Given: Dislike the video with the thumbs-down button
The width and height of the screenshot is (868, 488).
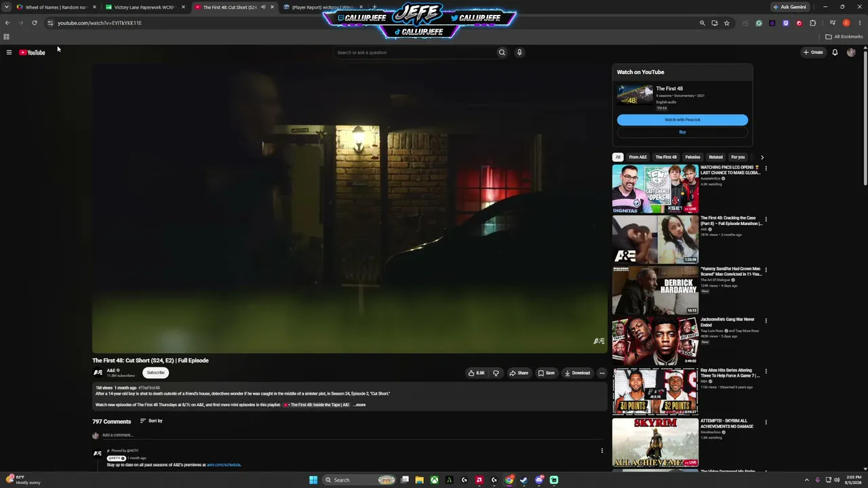Looking at the screenshot, I should (496, 373).
